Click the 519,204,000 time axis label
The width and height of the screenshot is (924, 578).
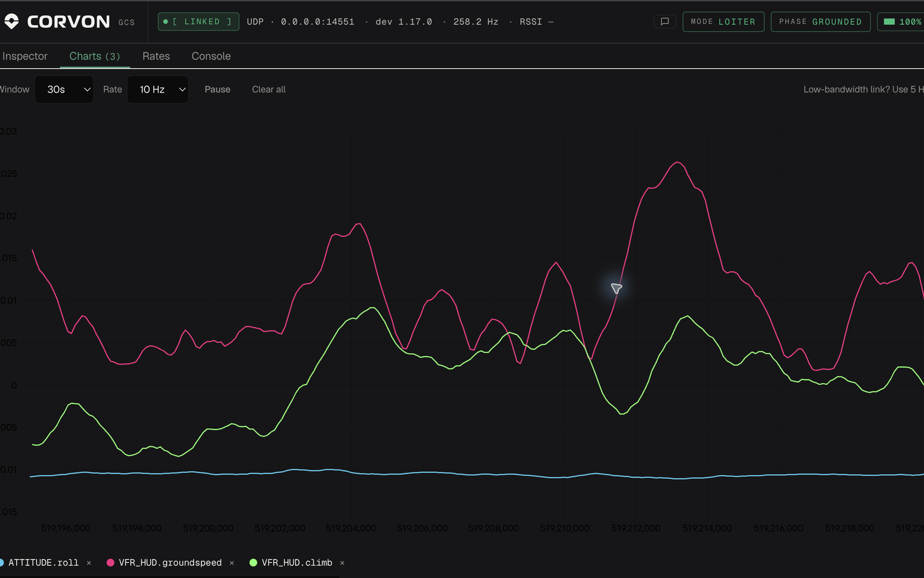pos(351,528)
